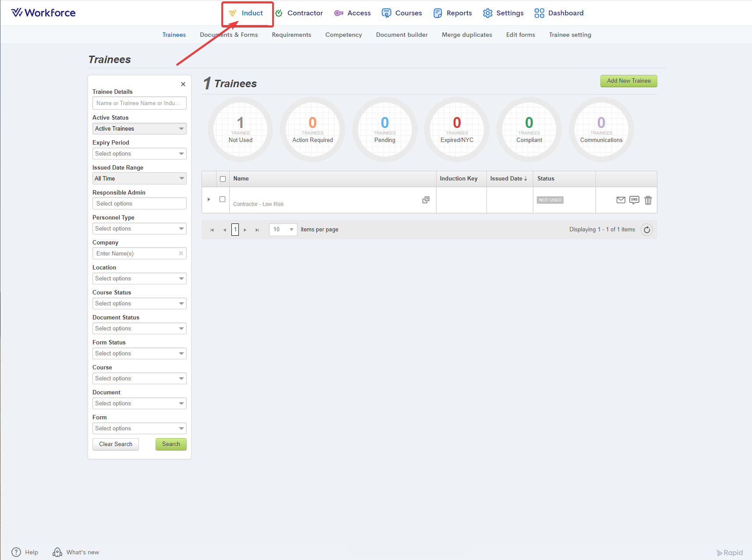Click the Trainee Details name input field
The image size is (752, 560).
point(139,103)
